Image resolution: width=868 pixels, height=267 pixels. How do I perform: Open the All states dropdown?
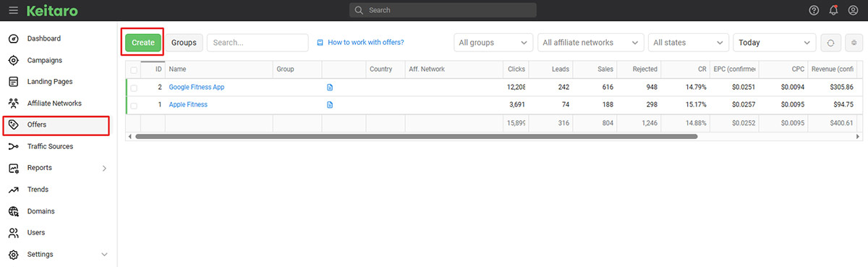pyautogui.click(x=689, y=43)
